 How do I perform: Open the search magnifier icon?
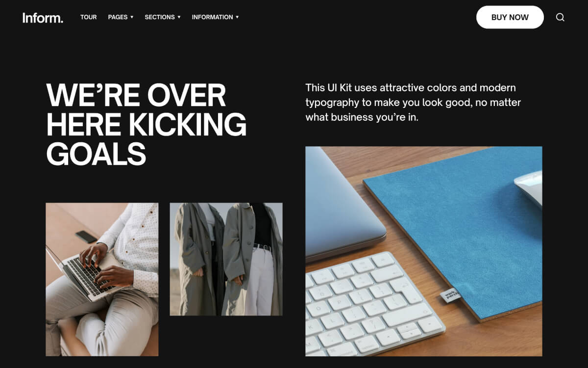(560, 17)
